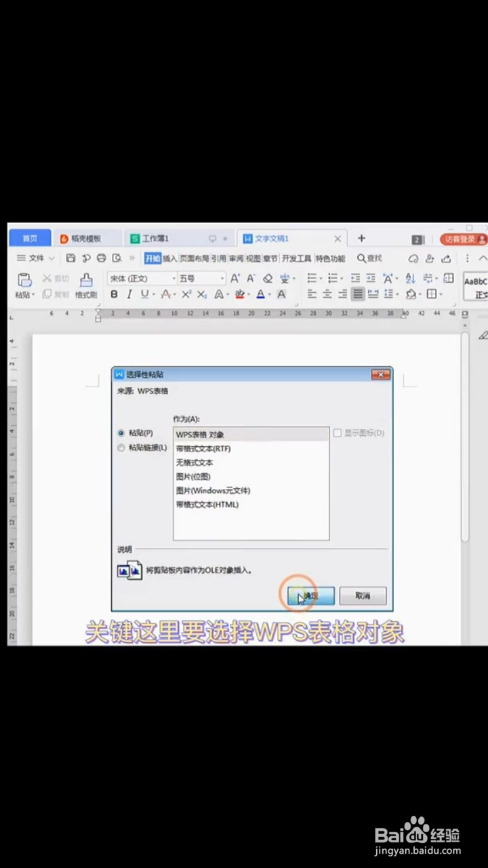Toggle Bold formatting

(x=114, y=294)
